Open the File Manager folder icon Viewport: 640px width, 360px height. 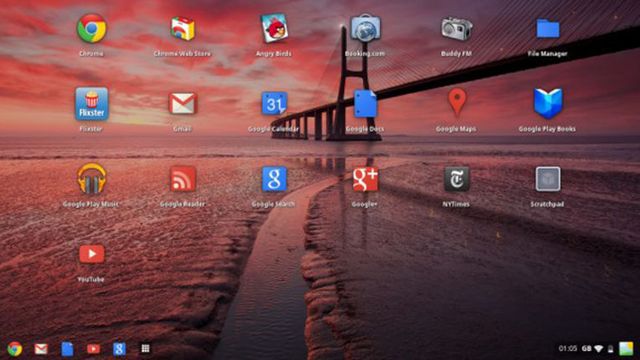[x=548, y=29]
